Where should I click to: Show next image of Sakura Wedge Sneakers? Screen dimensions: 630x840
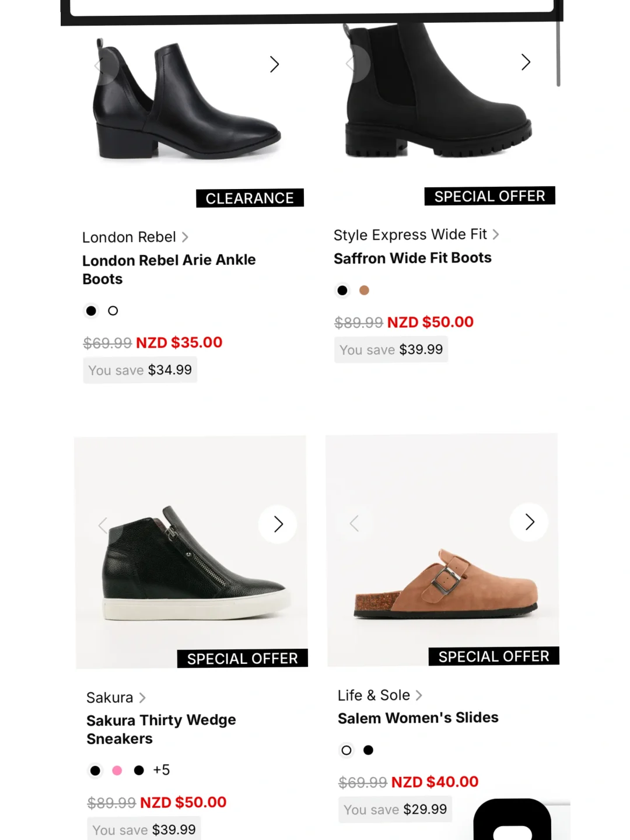pyautogui.click(x=278, y=524)
